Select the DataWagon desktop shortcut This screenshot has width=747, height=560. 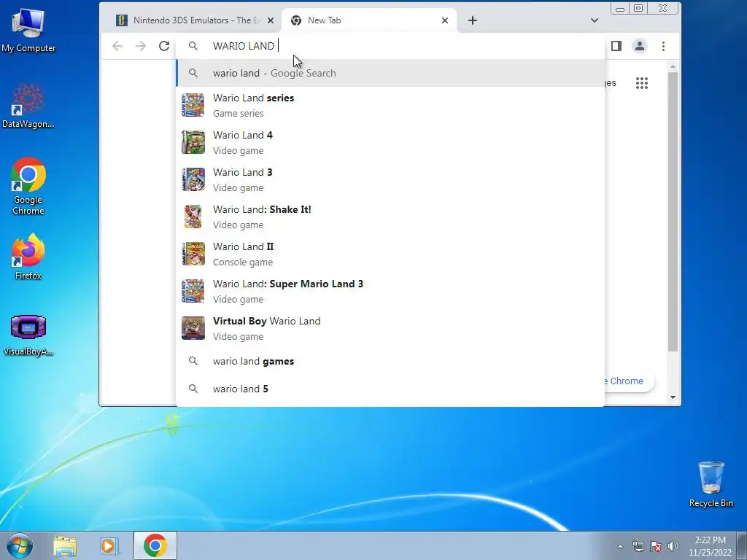pos(28,106)
